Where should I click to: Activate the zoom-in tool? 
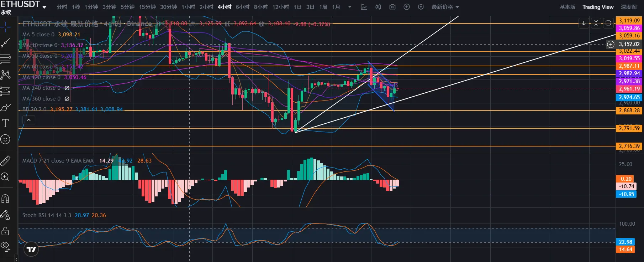tap(5, 177)
